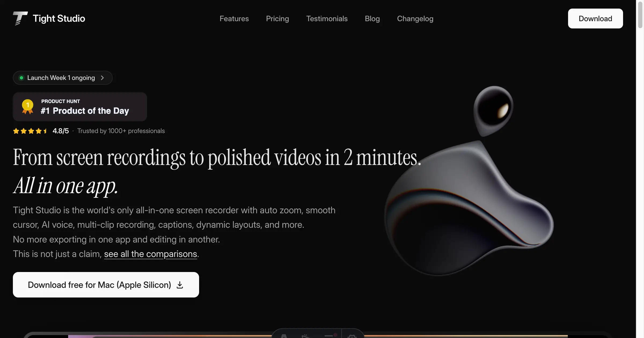
Task: Open the Launch Week 1 ongoing banner
Action: 63,78
